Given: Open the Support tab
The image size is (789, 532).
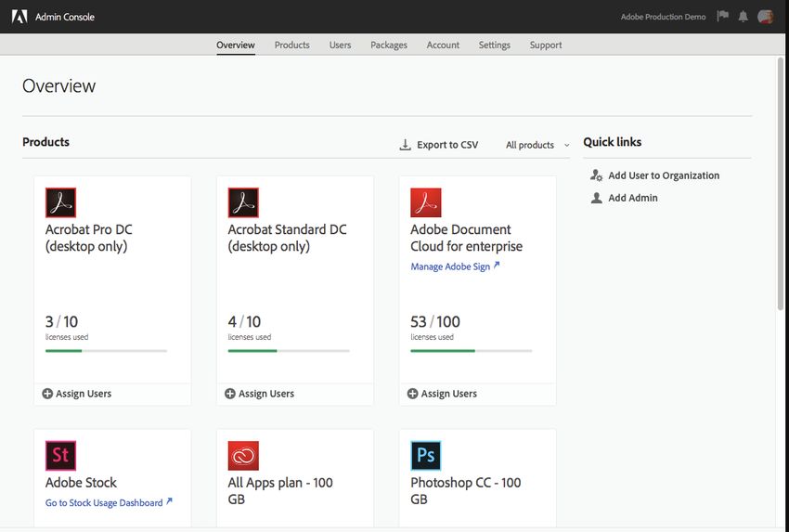Looking at the screenshot, I should point(546,45).
